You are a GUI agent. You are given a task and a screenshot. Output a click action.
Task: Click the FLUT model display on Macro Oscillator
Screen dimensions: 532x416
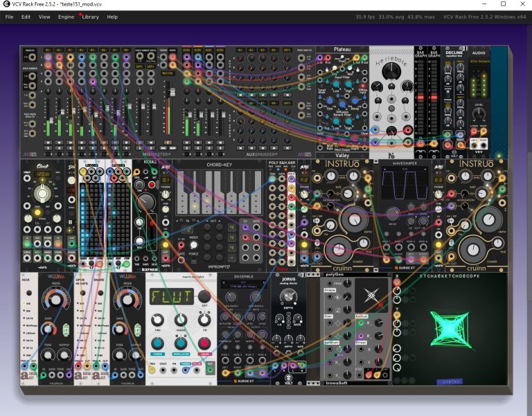point(172,297)
